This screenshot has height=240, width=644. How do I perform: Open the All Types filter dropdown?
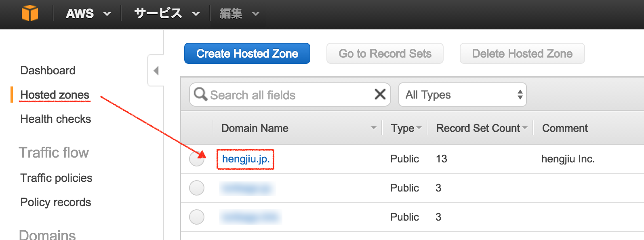[x=462, y=95]
